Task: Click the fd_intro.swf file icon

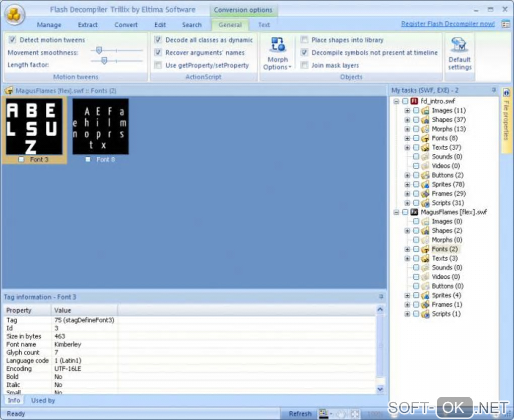Action: [x=414, y=101]
